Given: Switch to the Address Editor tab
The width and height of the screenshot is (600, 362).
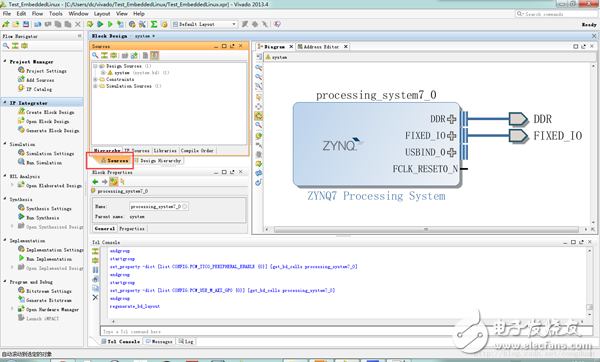Looking at the screenshot, I should 321,47.
